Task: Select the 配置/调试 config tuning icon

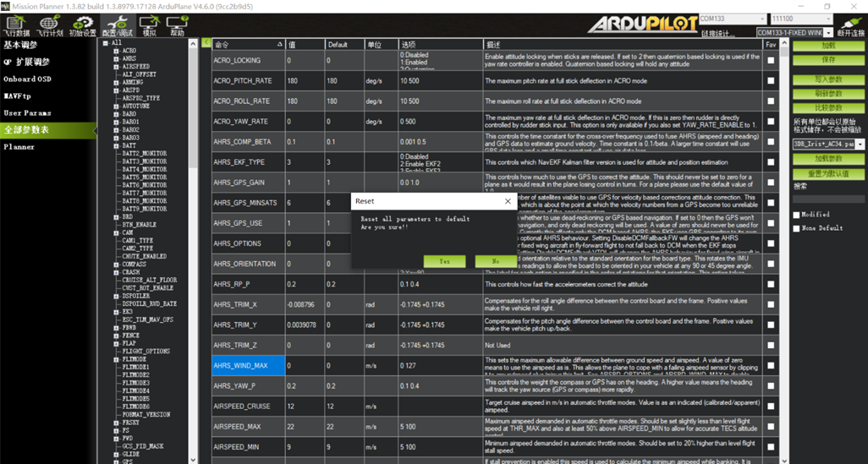Action: point(115,25)
